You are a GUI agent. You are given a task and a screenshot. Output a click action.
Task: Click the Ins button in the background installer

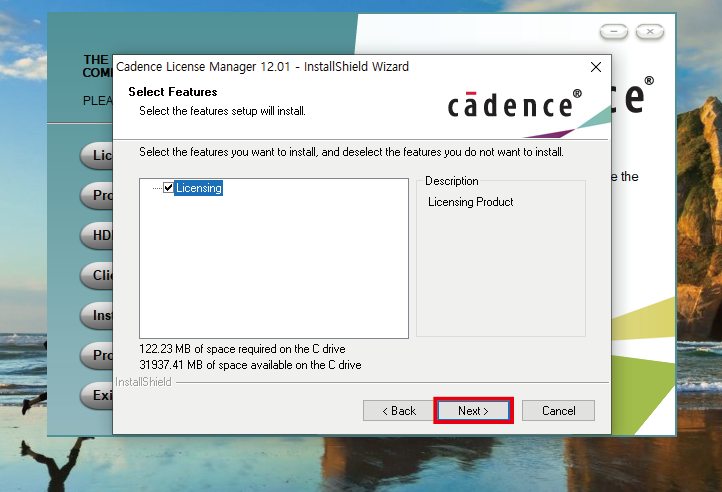96,315
